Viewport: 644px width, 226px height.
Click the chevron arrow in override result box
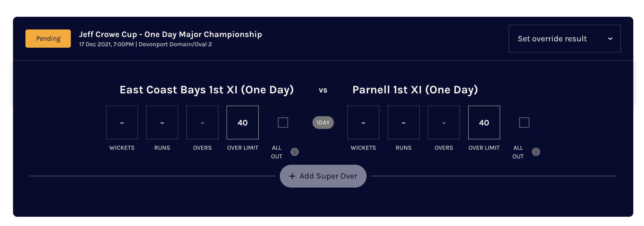click(x=610, y=39)
